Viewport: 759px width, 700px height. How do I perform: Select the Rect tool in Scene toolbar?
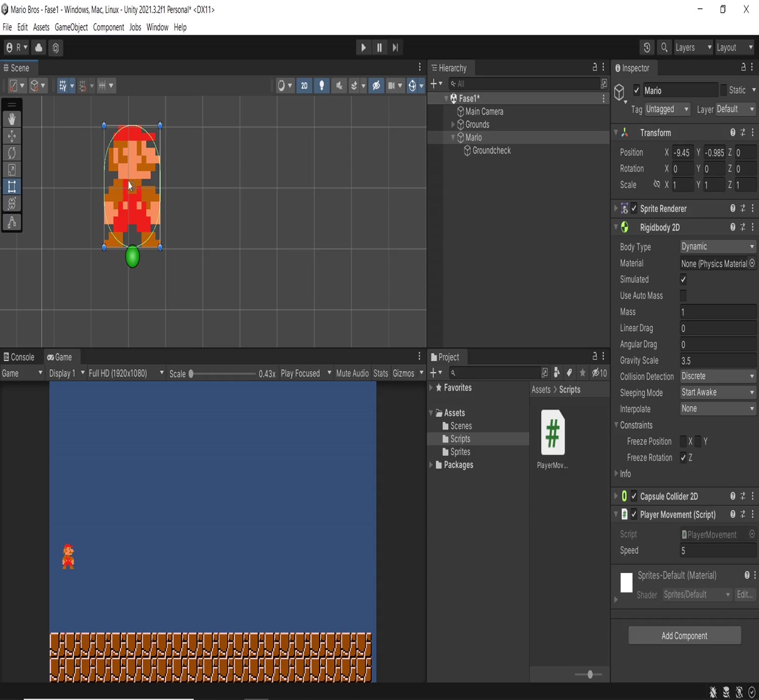click(x=12, y=187)
